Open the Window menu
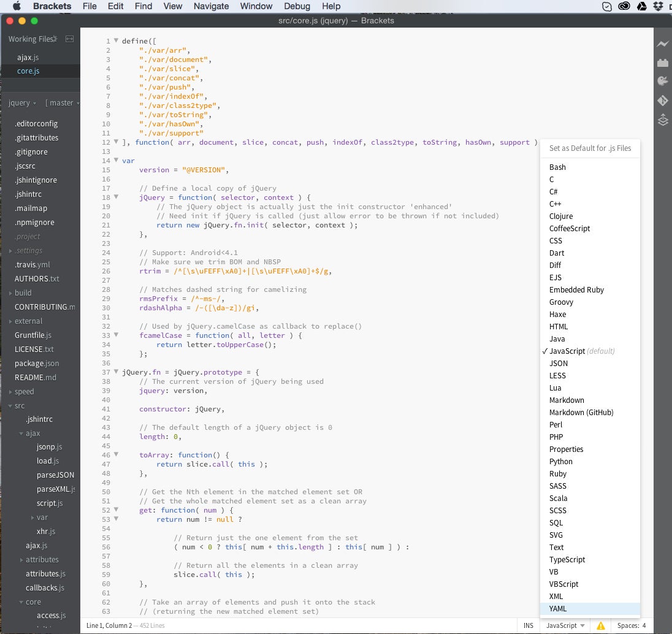This screenshot has height=634, width=672. 256,6
